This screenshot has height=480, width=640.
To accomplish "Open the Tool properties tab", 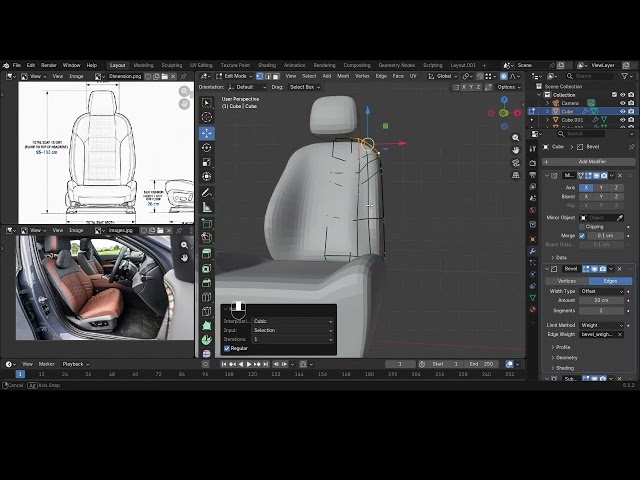I will 533,149.
